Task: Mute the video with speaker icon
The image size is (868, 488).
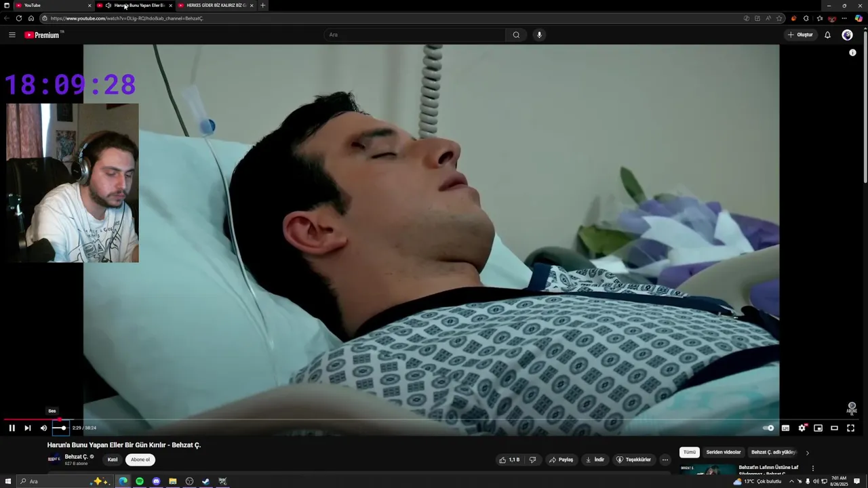Action: pos(43,428)
